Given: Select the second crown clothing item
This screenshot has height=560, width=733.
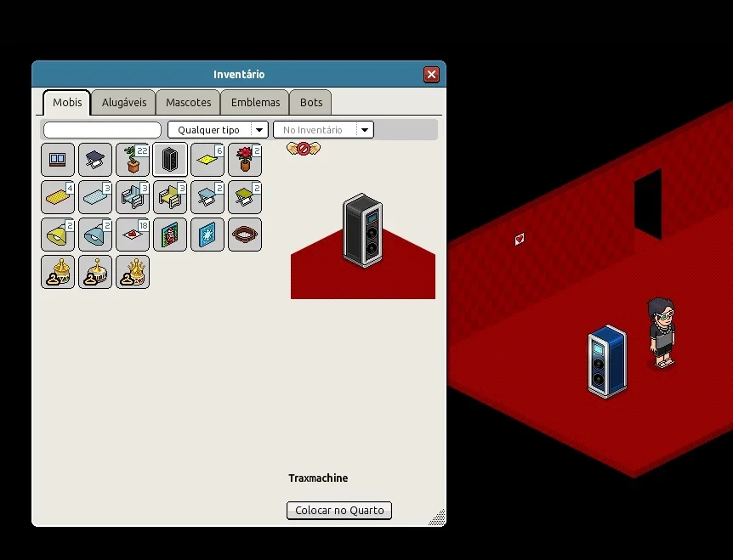Looking at the screenshot, I should (x=95, y=272).
